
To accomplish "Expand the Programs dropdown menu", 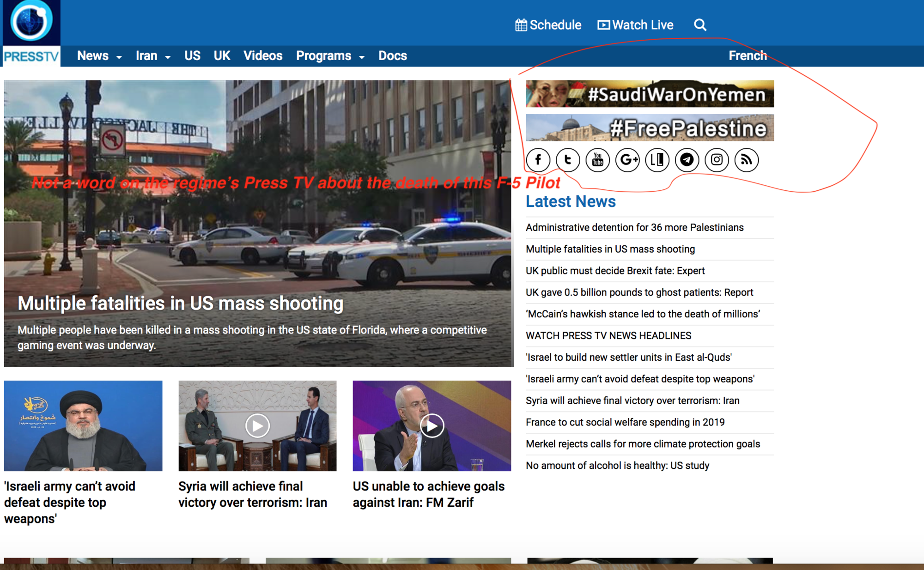I will 330,56.
